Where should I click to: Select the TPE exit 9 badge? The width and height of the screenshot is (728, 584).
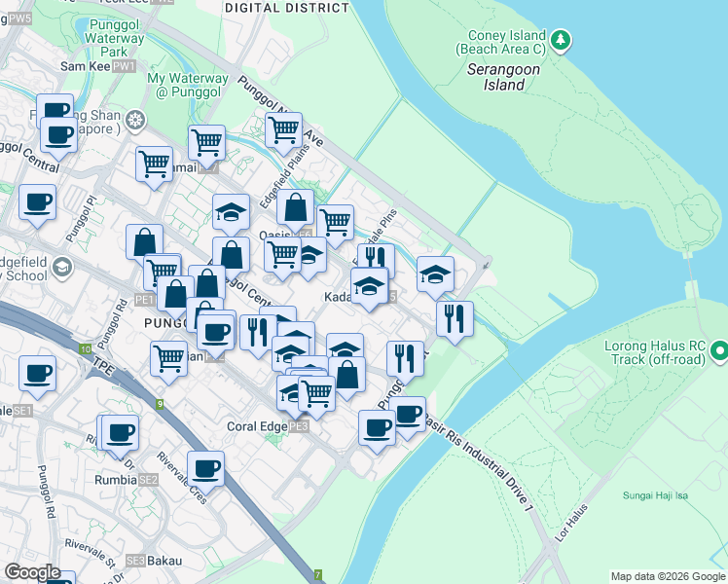click(160, 404)
